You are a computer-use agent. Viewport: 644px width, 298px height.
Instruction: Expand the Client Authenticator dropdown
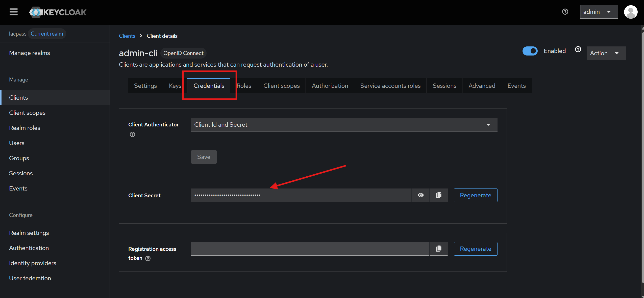click(344, 125)
